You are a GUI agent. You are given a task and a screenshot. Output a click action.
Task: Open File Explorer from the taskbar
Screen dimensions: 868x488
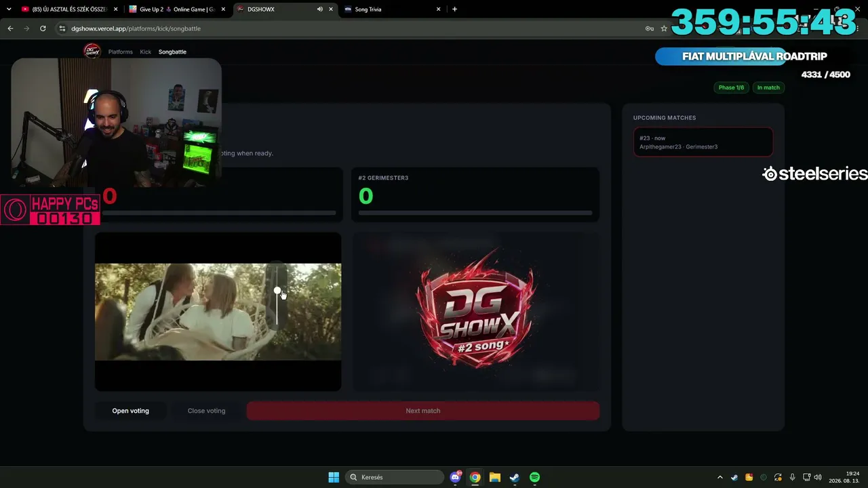click(x=495, y=477)
